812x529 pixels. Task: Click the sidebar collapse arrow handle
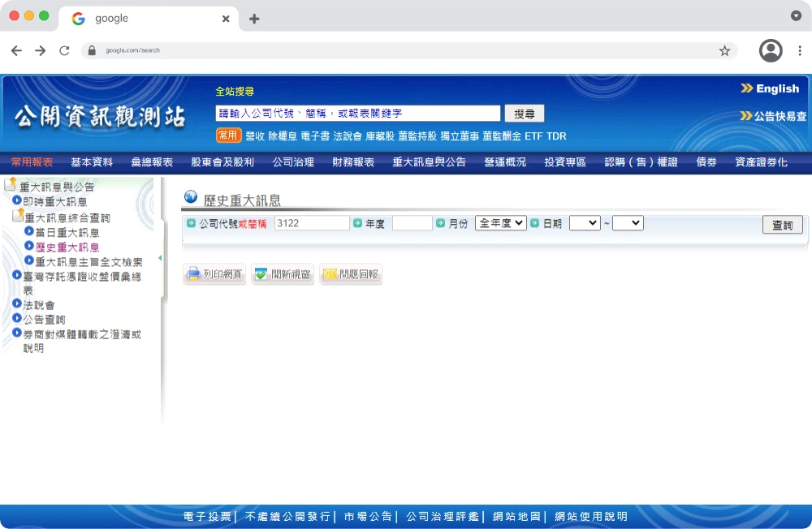160,258
